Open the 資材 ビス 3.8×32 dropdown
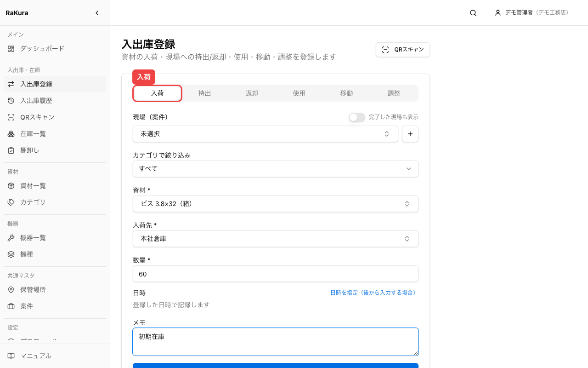588x368 pixels. (x=276, y=204)
